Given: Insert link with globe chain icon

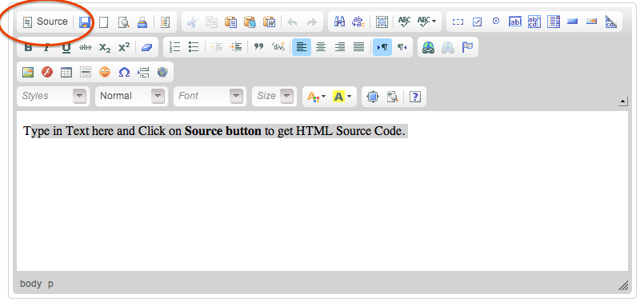Looking at the screenshot, I should click(428, 48).
